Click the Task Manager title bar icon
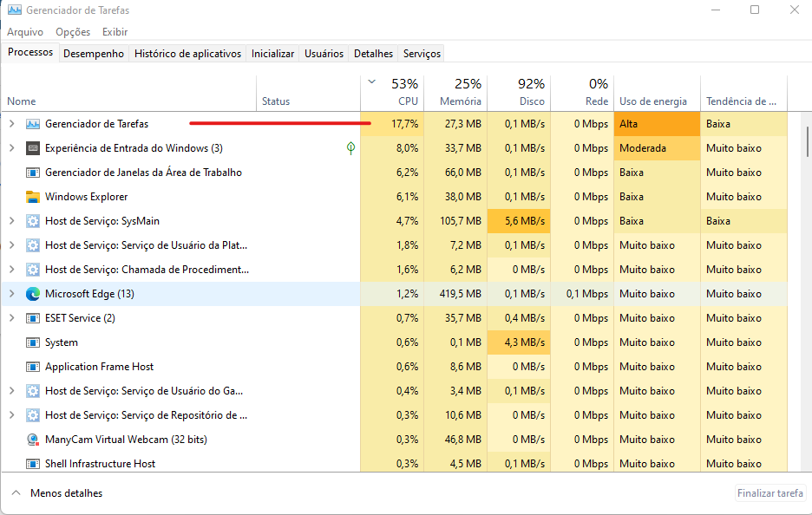 [x=15, y=10]
